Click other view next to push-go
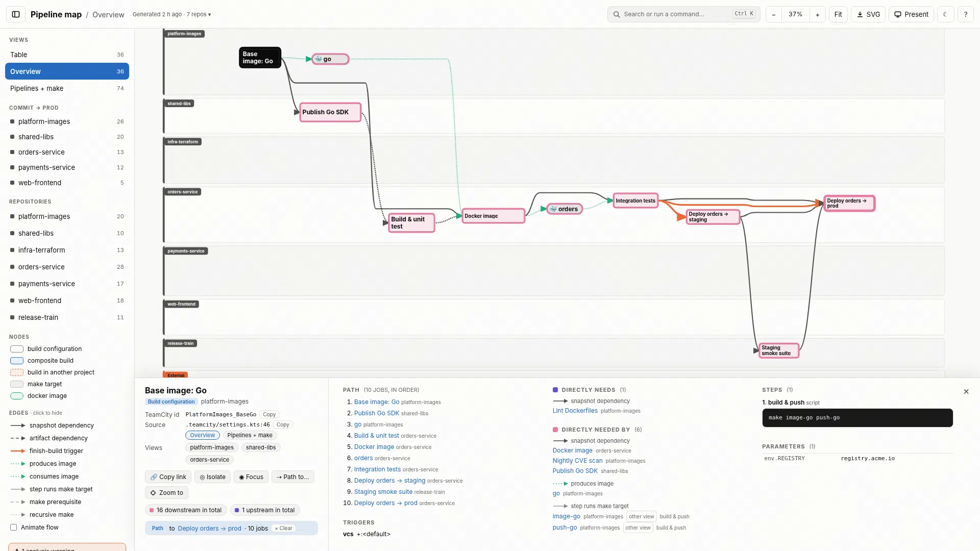The image size is (980, 551). point(638,528)
